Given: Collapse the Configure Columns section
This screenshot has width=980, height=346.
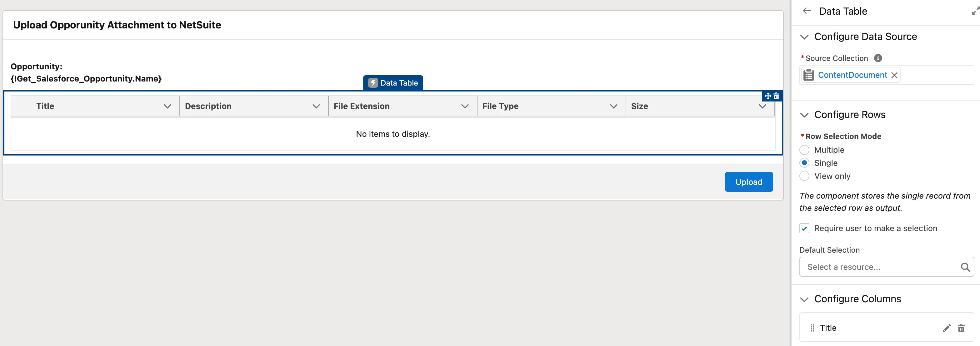Looking at the screenshot, I should [804, 299].
